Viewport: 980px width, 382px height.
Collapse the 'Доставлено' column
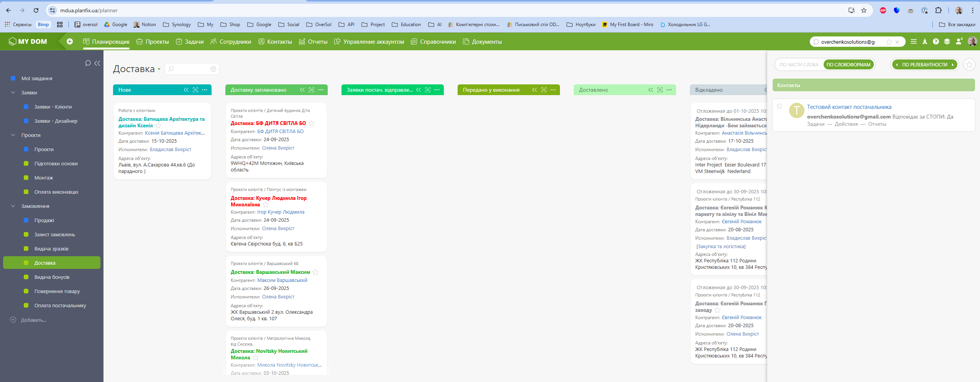click(x=651, y=90)
